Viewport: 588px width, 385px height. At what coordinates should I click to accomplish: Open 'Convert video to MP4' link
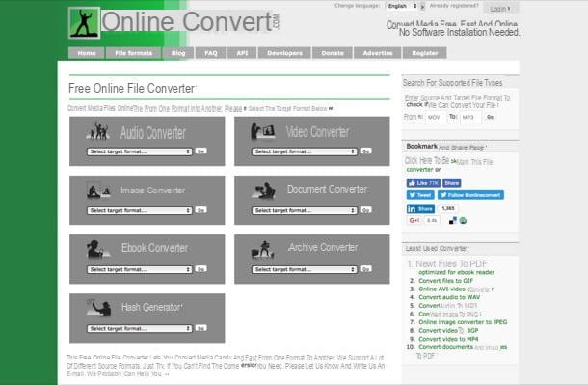pyautogui.click(x=448, y=339)
